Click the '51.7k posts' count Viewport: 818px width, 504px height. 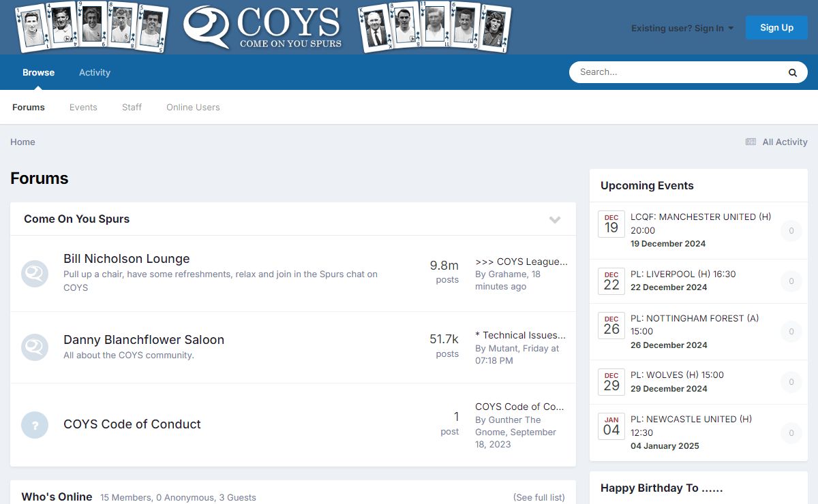(444, 345)
